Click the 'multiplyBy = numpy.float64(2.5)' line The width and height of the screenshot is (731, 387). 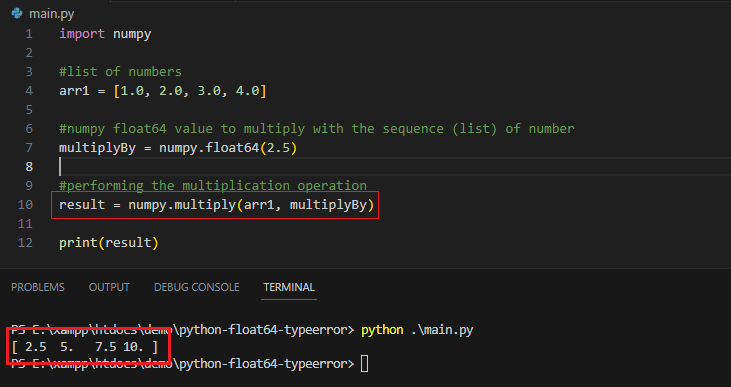[x=178, y=148]
